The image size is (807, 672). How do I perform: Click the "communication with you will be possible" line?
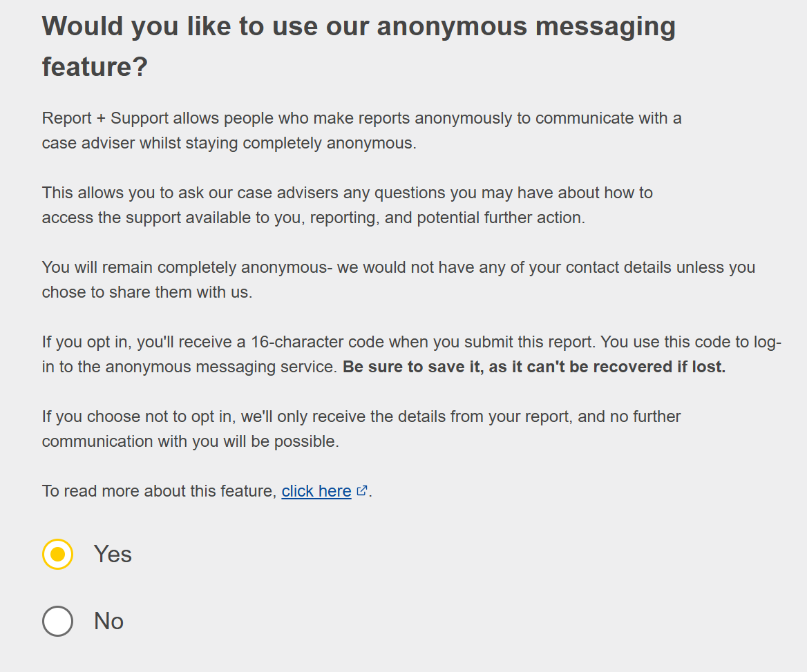tap(190, 441)
